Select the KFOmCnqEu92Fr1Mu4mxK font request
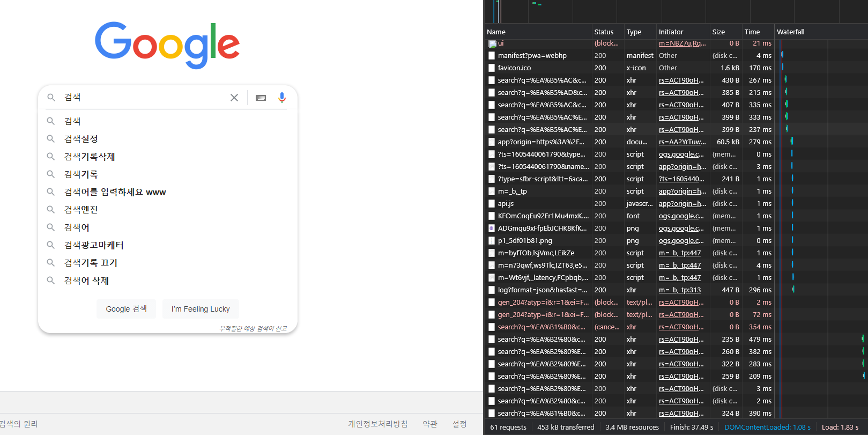868x435 pixels. pyautogui.click(x=543, y=216)
